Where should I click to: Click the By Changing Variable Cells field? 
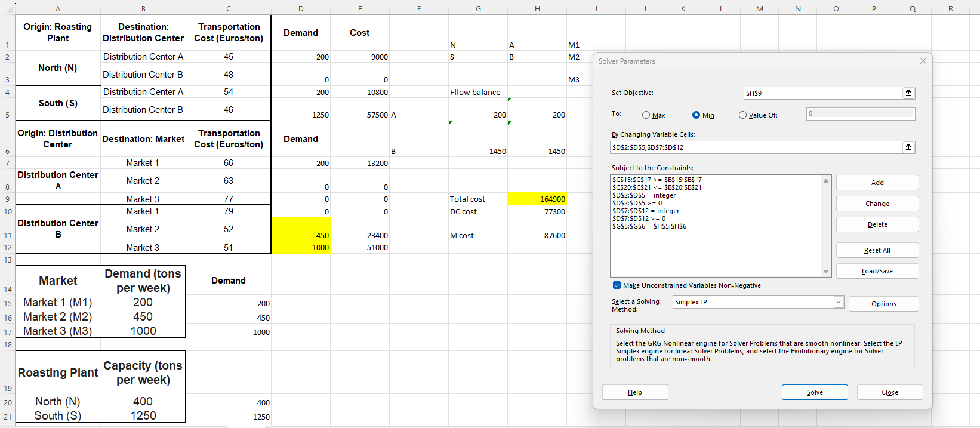tap(756, 147)
